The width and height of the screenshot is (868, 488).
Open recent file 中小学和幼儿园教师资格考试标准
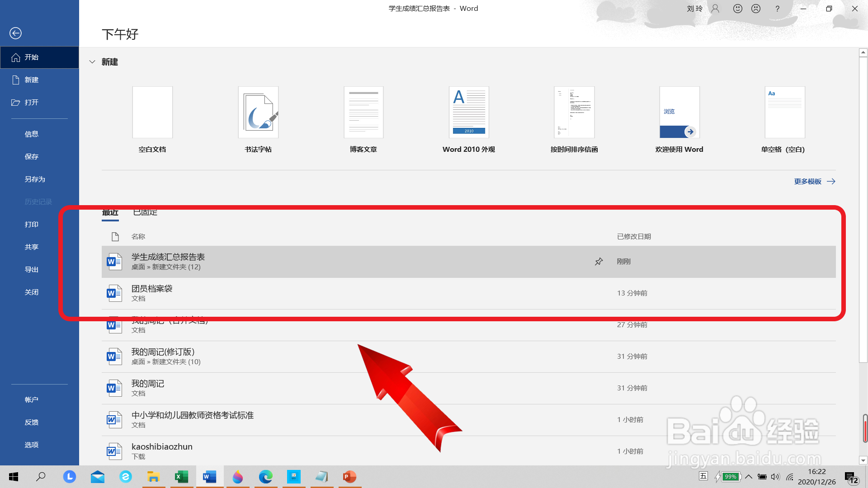(468, 420)
